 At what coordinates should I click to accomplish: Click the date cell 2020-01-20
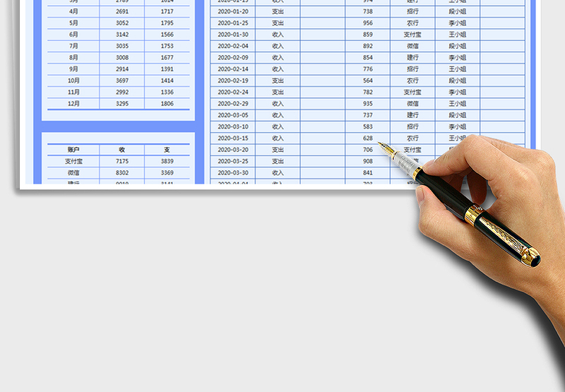232,11
